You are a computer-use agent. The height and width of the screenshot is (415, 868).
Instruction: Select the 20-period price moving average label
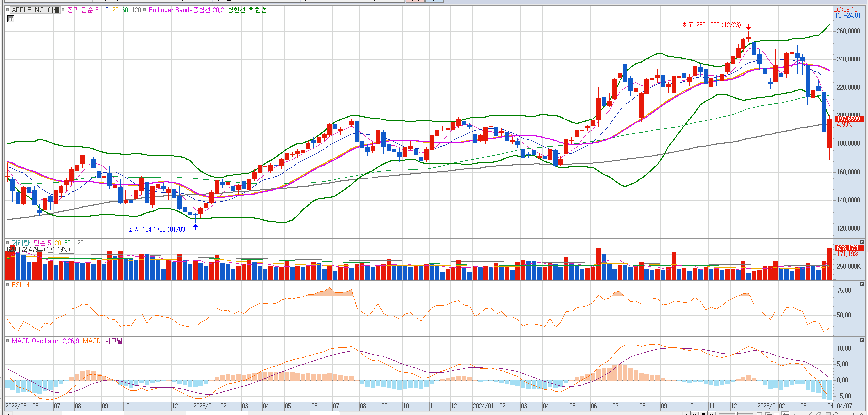tap(115, 10)
